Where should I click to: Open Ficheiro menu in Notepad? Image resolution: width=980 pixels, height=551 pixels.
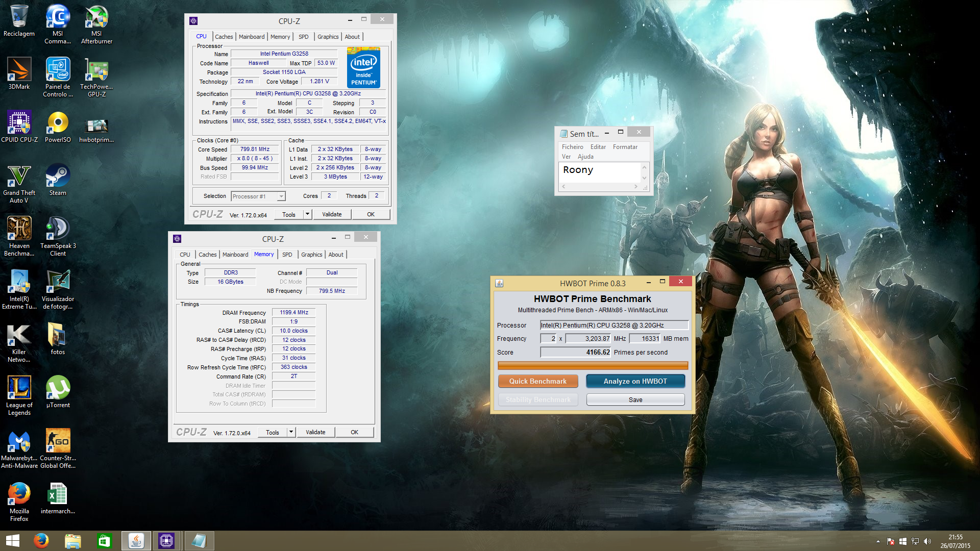click(572, 147)
